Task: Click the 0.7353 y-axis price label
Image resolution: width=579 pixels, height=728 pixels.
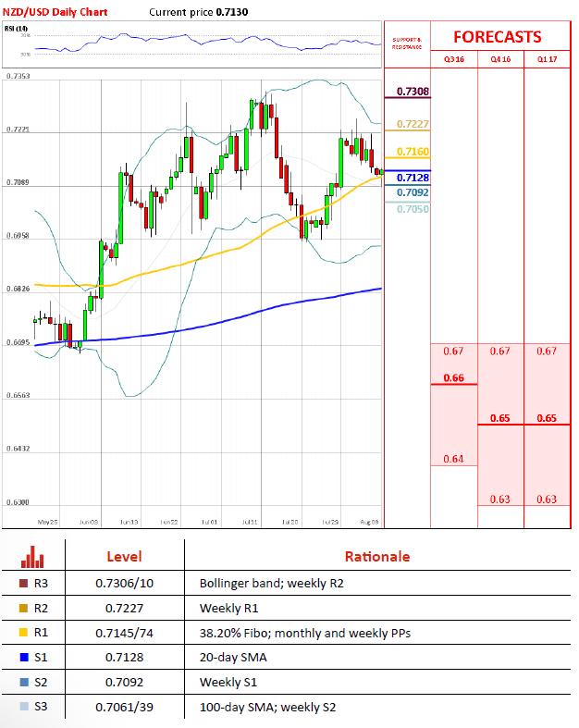Action: click(18, 76)
